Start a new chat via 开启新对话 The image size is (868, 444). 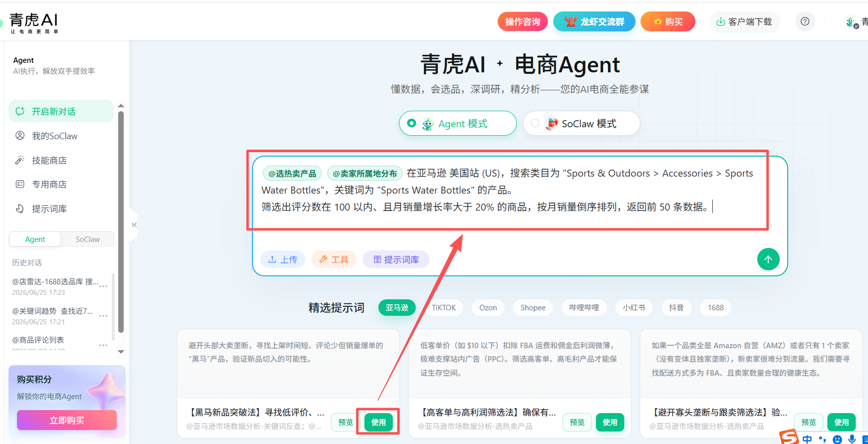61,111
